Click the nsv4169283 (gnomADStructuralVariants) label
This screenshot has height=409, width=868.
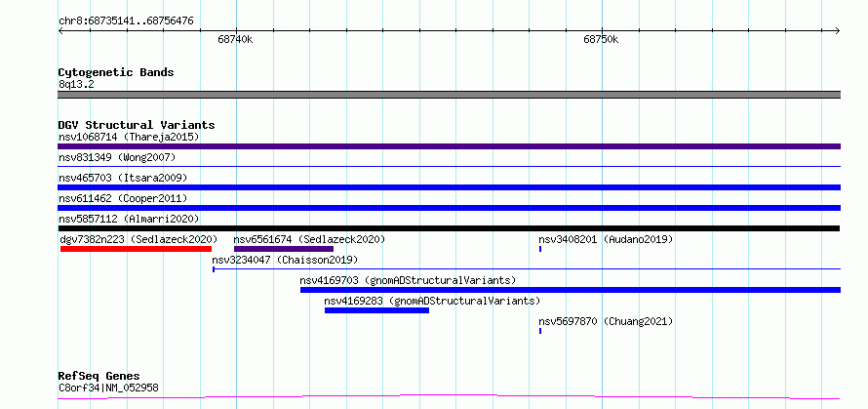click(432, 301)
